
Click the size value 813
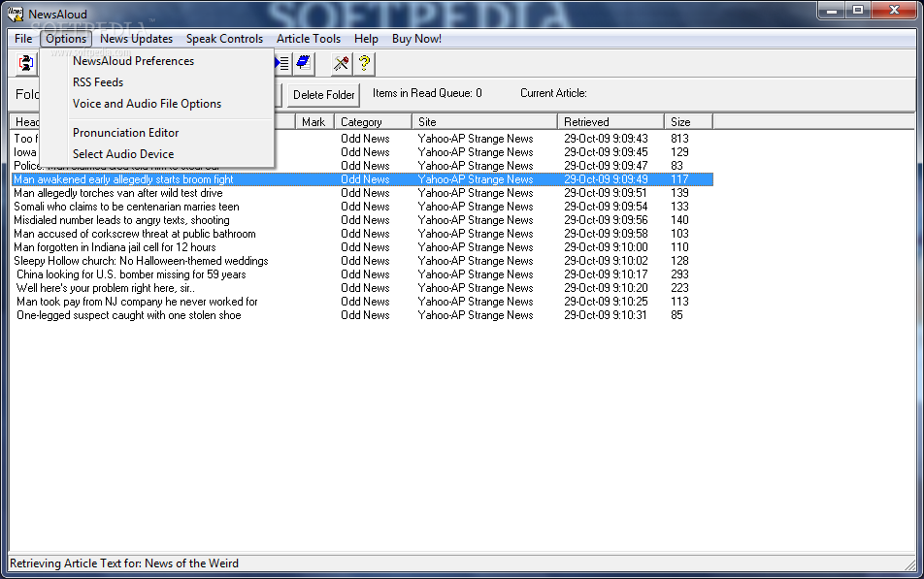(679, 139)
